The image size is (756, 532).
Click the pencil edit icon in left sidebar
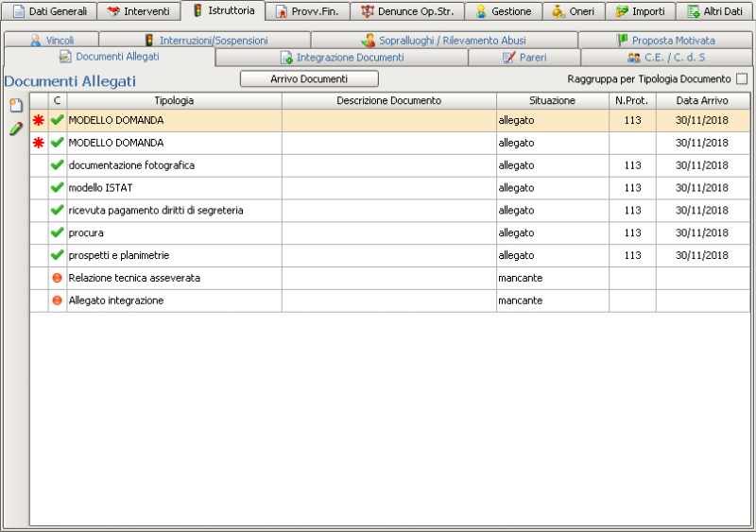coord(15,129)
